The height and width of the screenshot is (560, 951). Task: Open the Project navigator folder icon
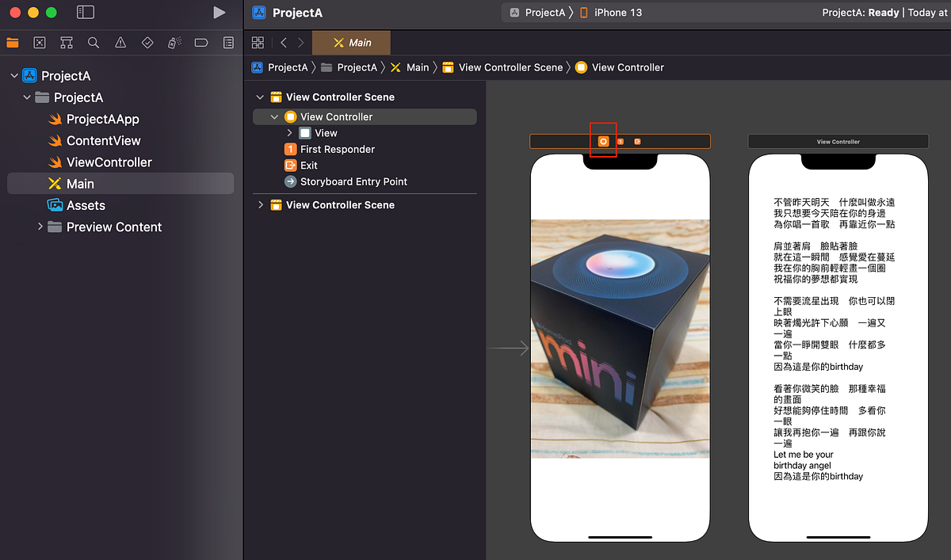coord(13,42)
